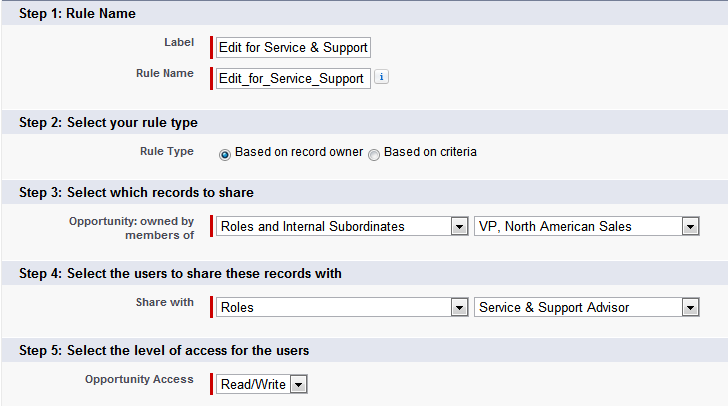Choose the Based on criteria radio button

(374, 154)
